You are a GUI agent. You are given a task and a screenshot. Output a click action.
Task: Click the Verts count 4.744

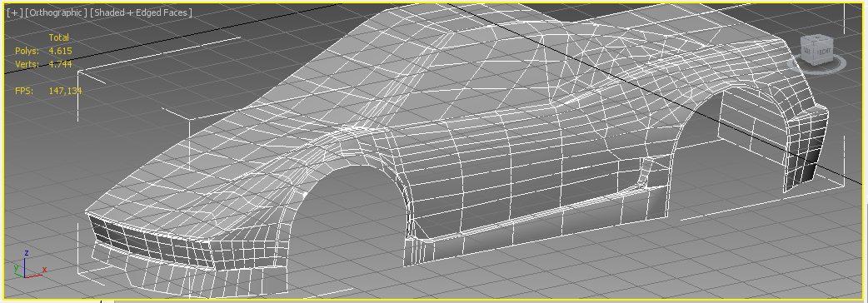click(60, 64)
